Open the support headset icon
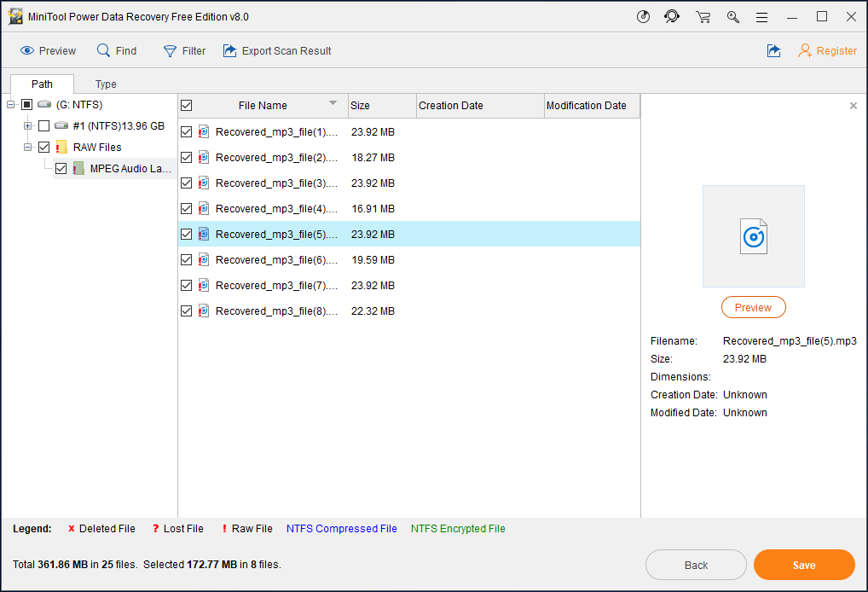Viewport: 868px width, 592px height. point(672,16)
